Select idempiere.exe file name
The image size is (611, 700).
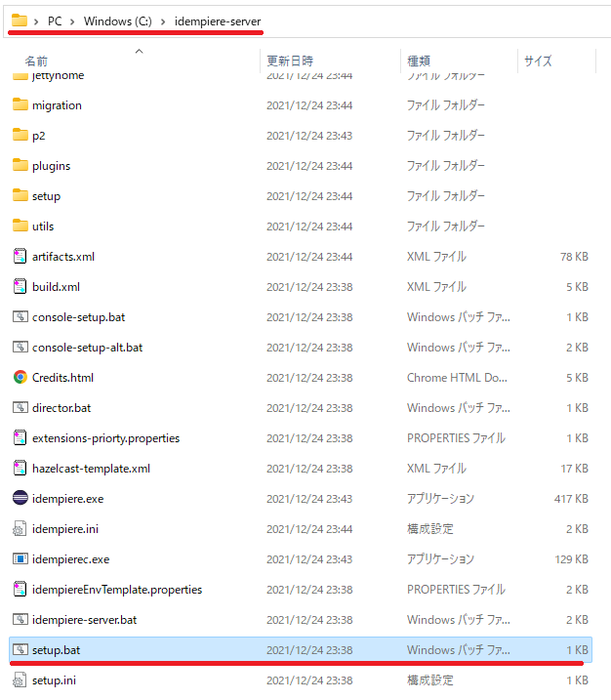(68, 499)
